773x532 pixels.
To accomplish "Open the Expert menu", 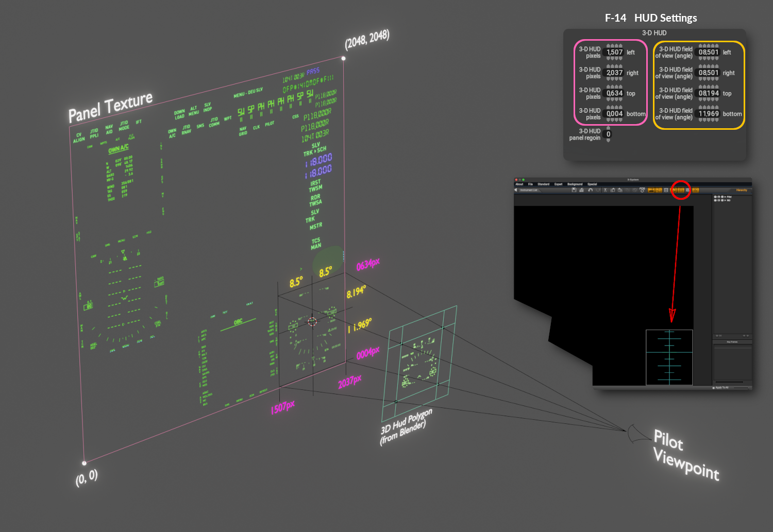I will (x=558, y=184).
